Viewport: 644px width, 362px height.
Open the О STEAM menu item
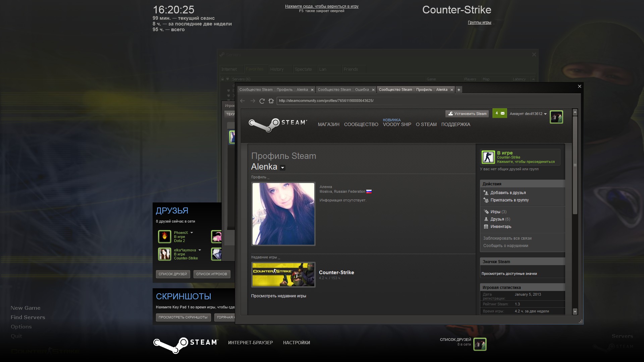pyautogui.click(x=426, y=125)
